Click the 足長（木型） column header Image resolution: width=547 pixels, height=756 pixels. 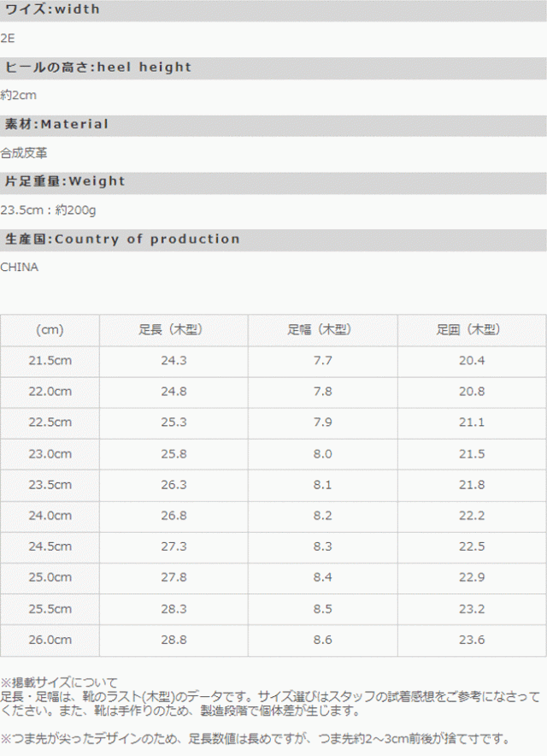point(174,330)
